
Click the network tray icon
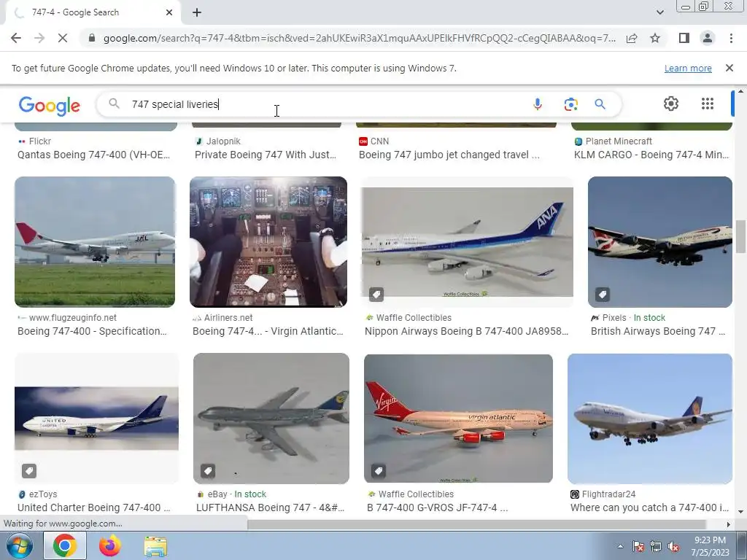pos(656,547)
